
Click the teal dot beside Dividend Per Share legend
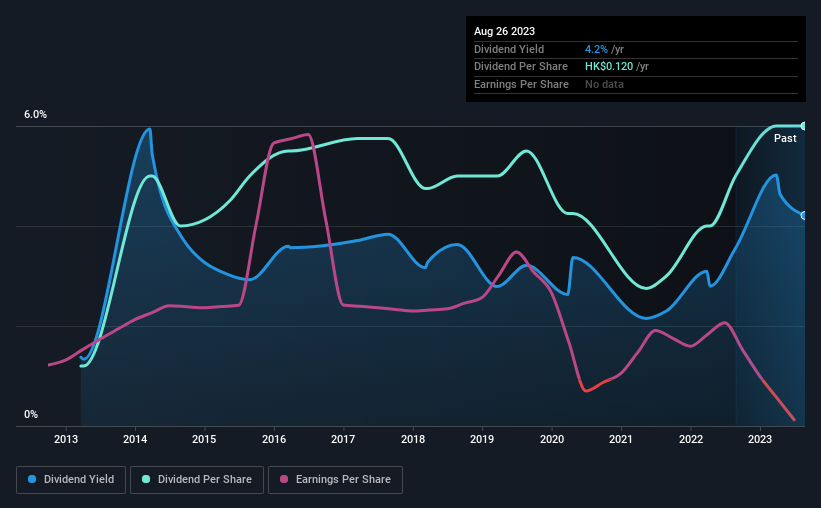[x=146, y=479]
